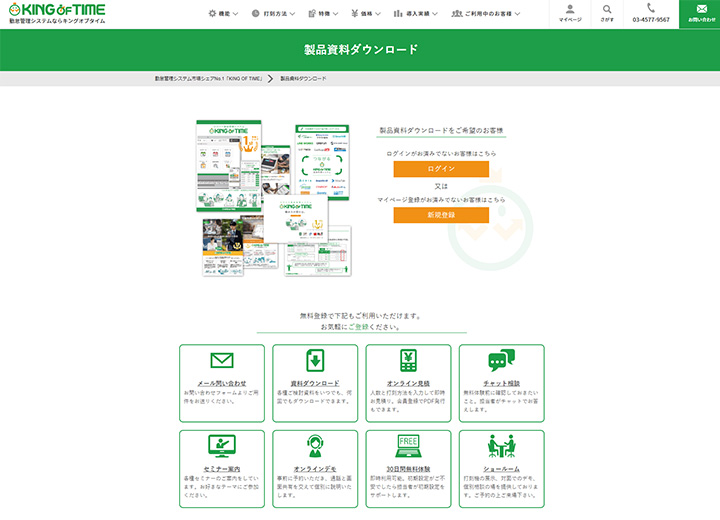Select the セミナー案内 monitor icon
This screenshot has height=520, width=720.
point(222,446)
